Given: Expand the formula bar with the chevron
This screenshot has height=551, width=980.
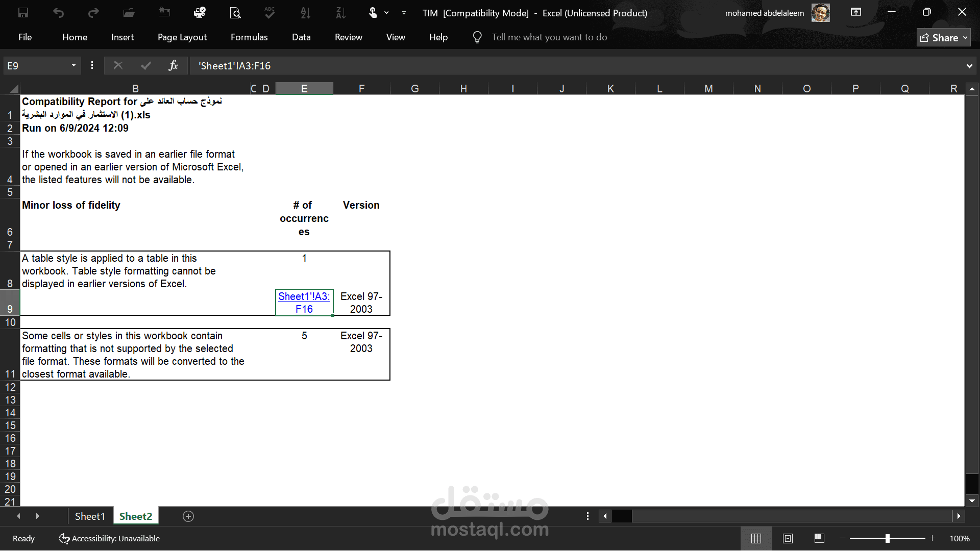Looking at the screenshot, I should (x=969, y=66).
